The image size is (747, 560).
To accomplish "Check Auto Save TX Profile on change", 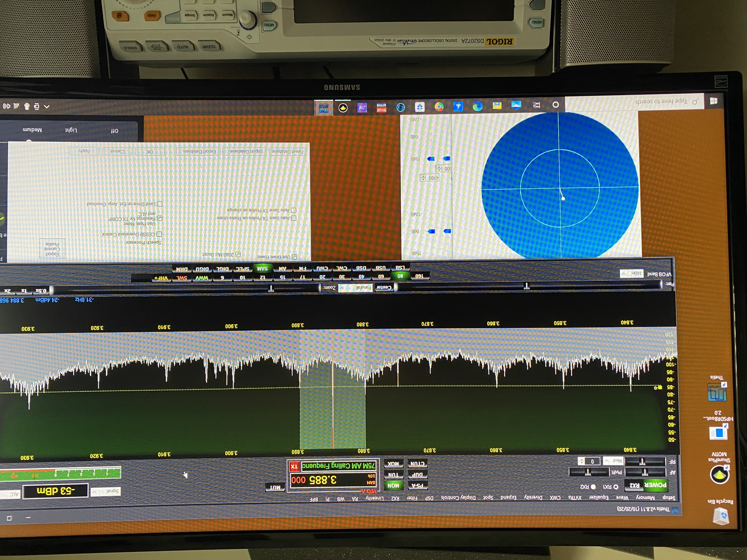I will point(293,210).
